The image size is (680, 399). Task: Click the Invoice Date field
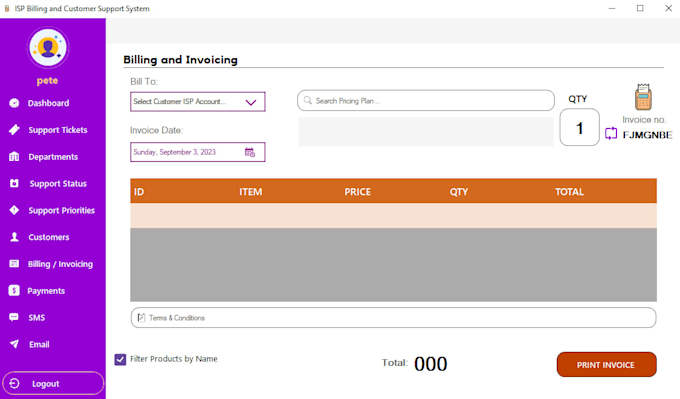click(197, 152)
